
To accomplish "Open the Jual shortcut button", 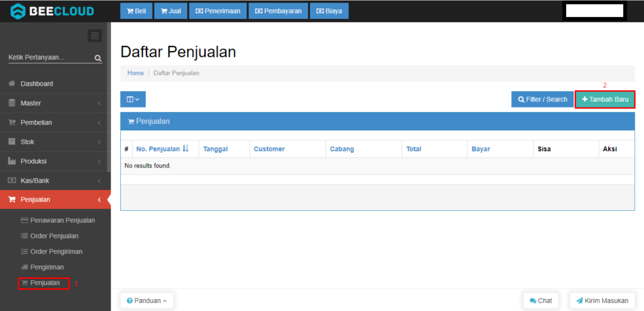I will pos(171,11).
